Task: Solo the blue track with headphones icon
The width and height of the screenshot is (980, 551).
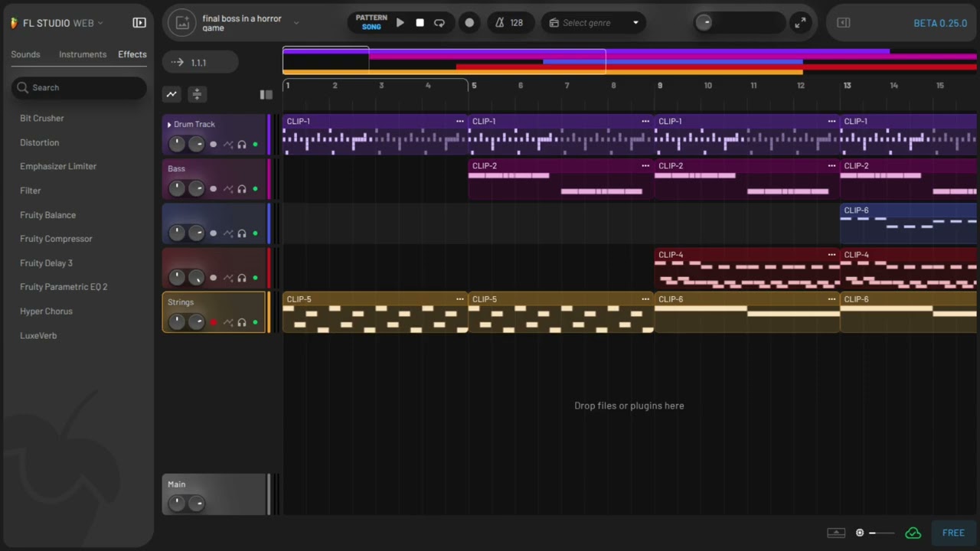Action: coord(242,233)
